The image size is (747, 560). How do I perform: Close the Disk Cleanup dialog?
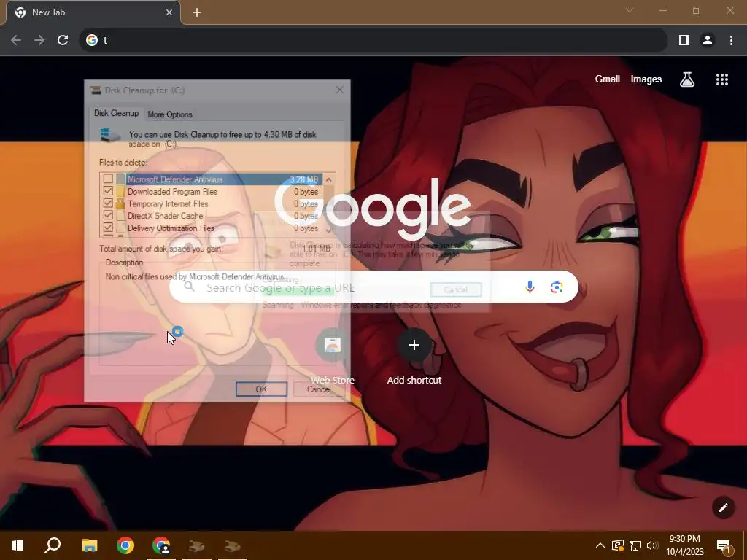(x=339, y=90)
